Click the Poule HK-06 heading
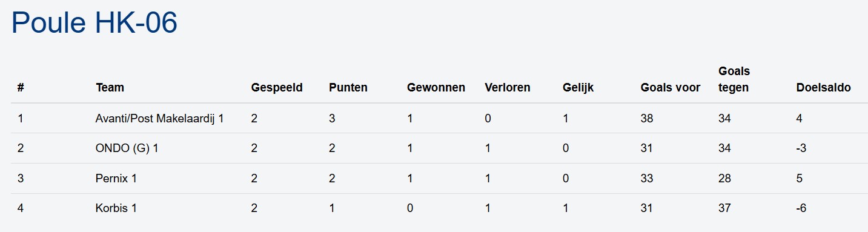The image size is (868, 232). click(x=94, y=24)
